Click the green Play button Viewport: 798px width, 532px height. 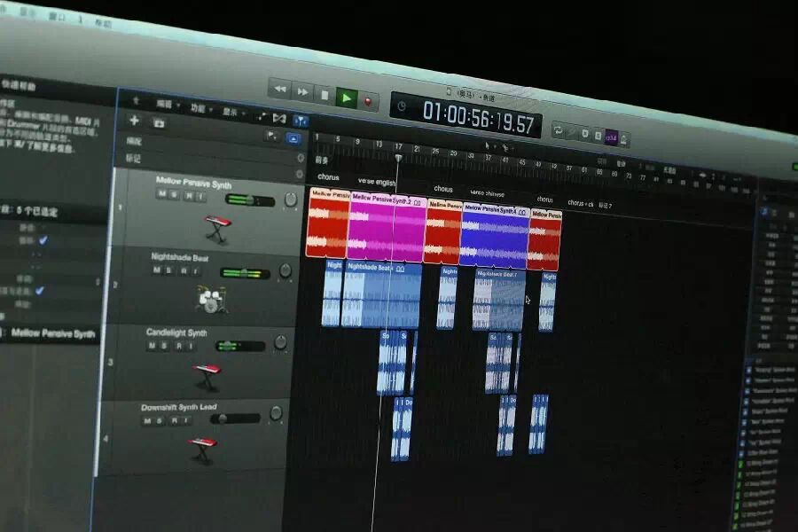347,98
